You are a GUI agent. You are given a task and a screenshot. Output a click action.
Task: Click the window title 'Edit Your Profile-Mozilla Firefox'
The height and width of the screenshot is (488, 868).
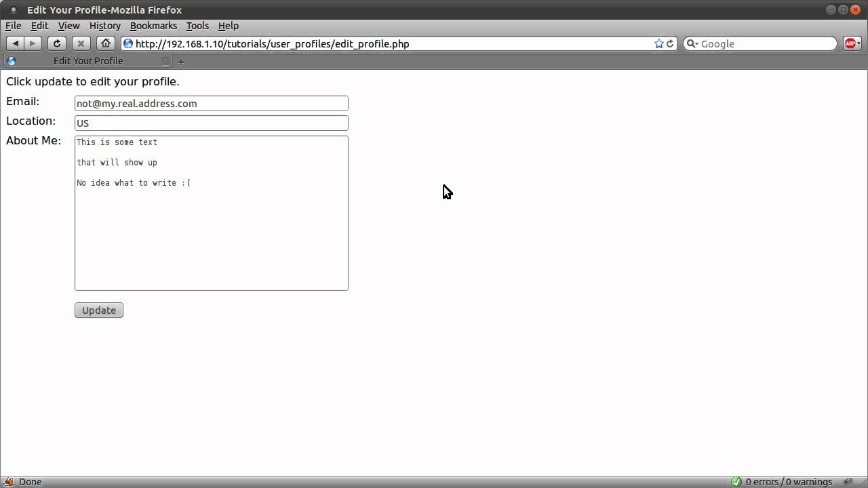[104, 10]
